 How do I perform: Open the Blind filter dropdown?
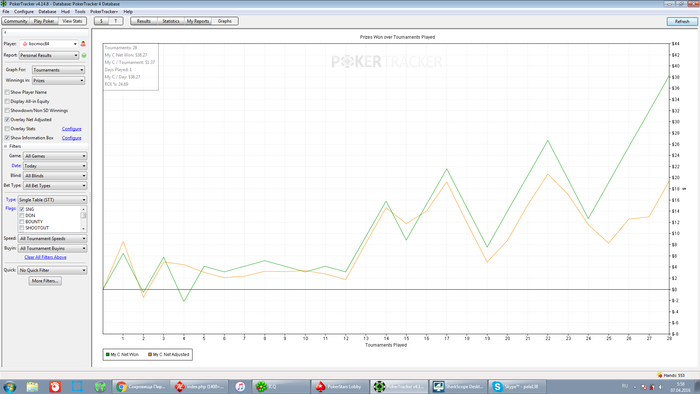[55, 176]
